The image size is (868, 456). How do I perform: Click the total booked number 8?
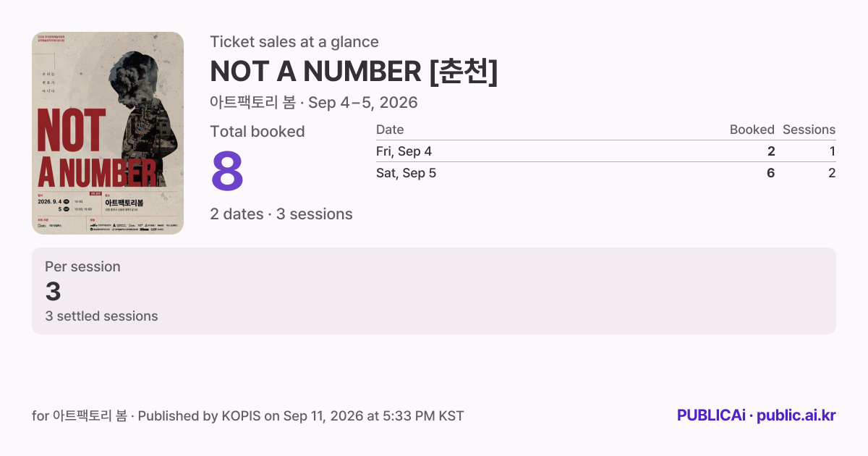(227, 171)
